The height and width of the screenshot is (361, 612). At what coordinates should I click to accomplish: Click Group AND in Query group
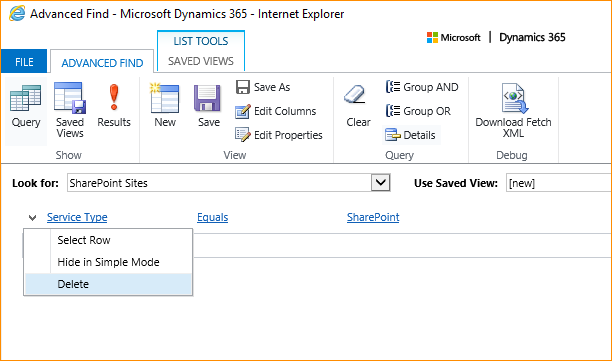tap(422, 87)
